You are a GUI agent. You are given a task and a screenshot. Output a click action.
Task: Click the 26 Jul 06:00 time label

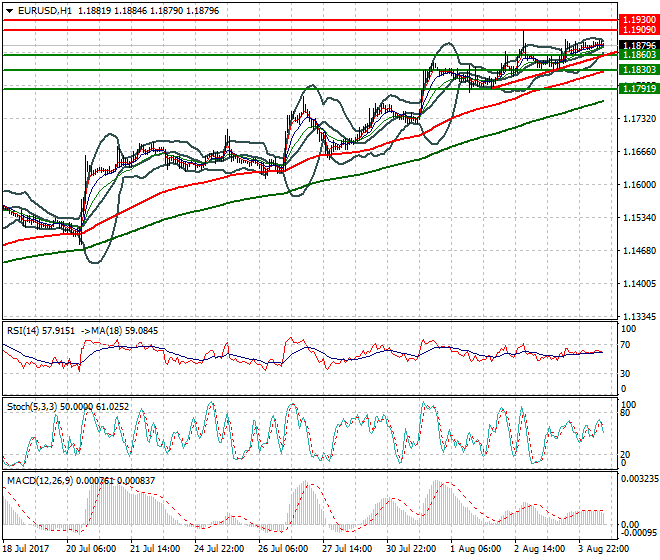283,549
